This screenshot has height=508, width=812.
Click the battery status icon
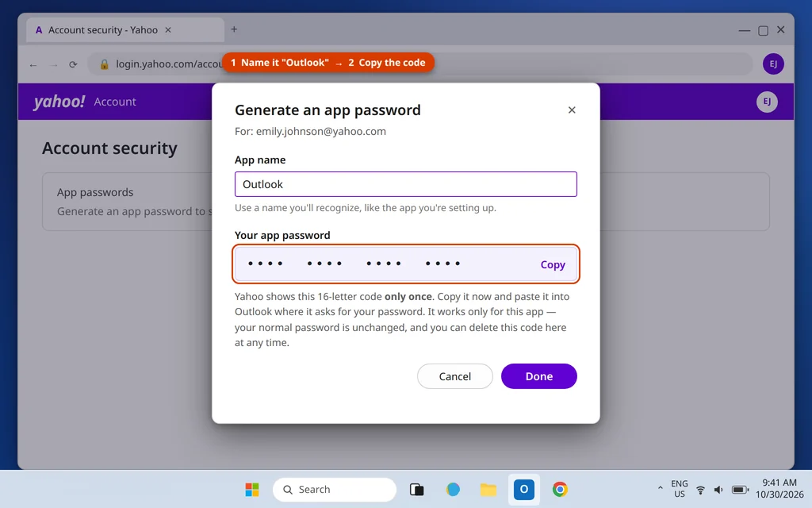[740, 489]
